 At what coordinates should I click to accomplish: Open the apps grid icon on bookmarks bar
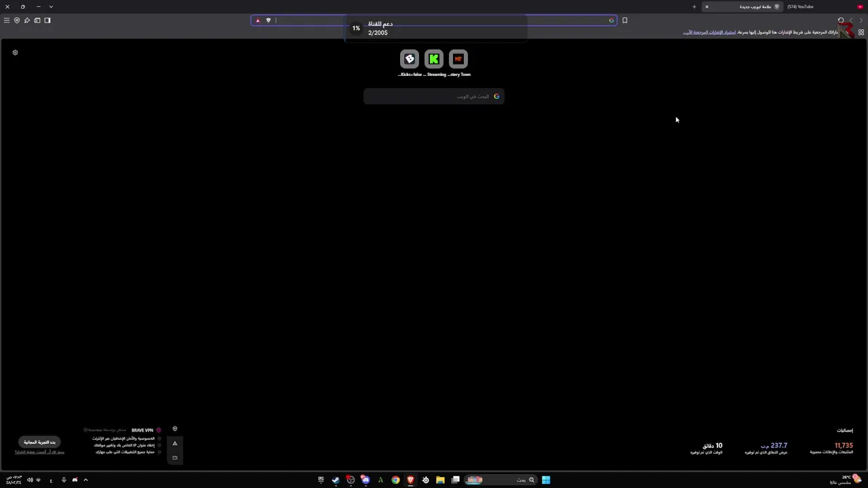click(861, 33)
